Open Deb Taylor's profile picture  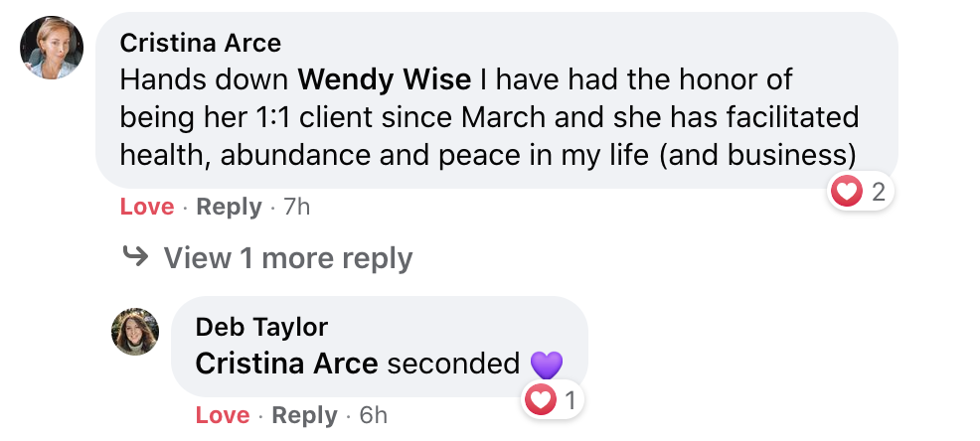(135, 332)
